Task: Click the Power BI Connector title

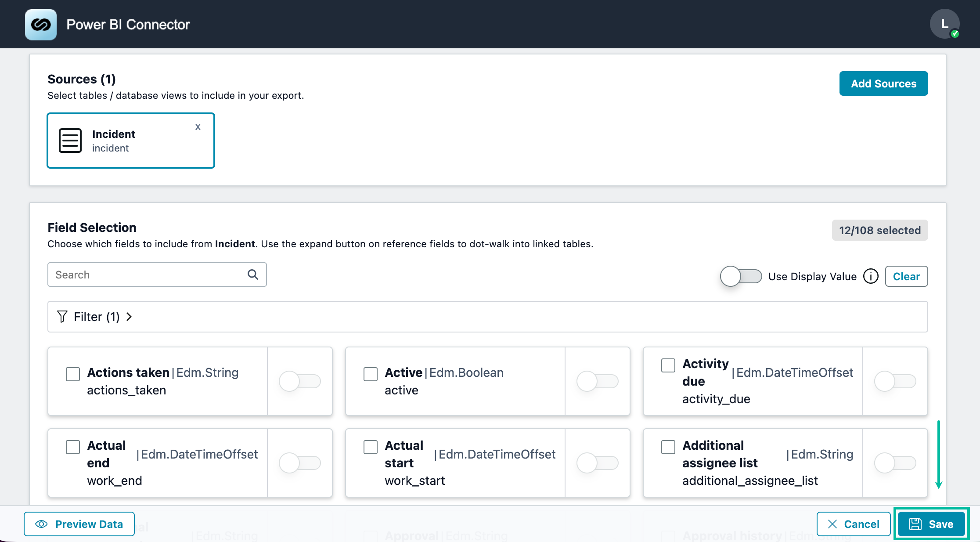Action: click(x=128, y=25)
